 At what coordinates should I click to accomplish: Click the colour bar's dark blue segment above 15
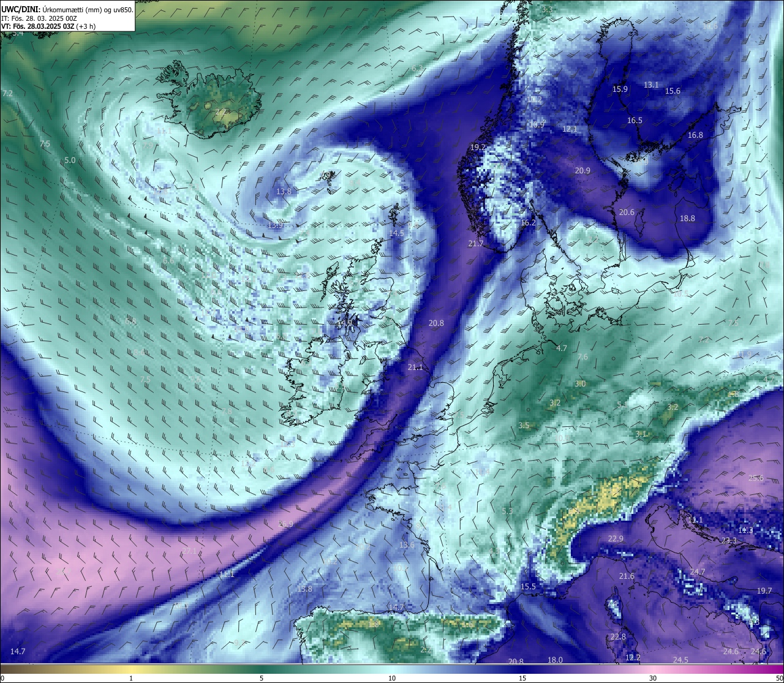(522, 669)
